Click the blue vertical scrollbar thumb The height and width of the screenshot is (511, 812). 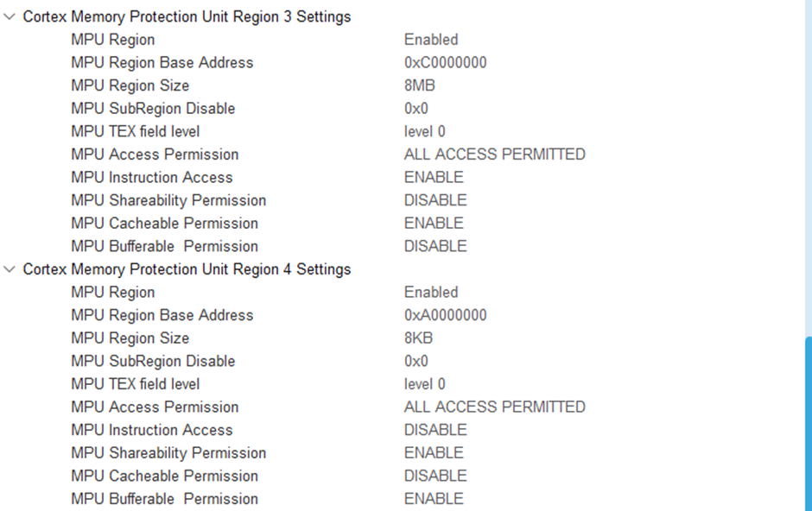coord(808,423)
